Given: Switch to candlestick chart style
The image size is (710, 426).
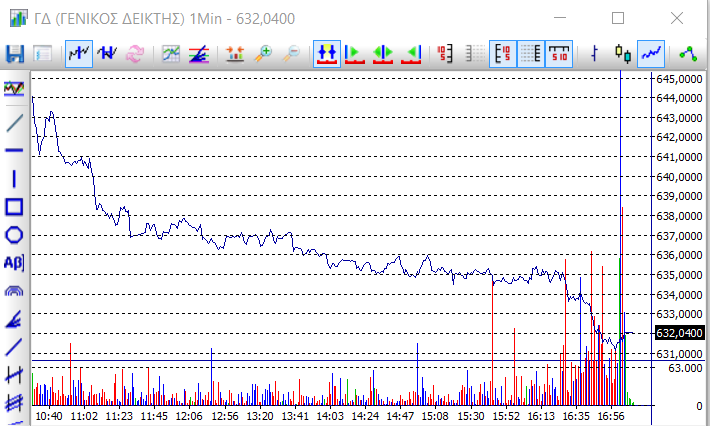Looking at the screenshot, I should point(623,54).
